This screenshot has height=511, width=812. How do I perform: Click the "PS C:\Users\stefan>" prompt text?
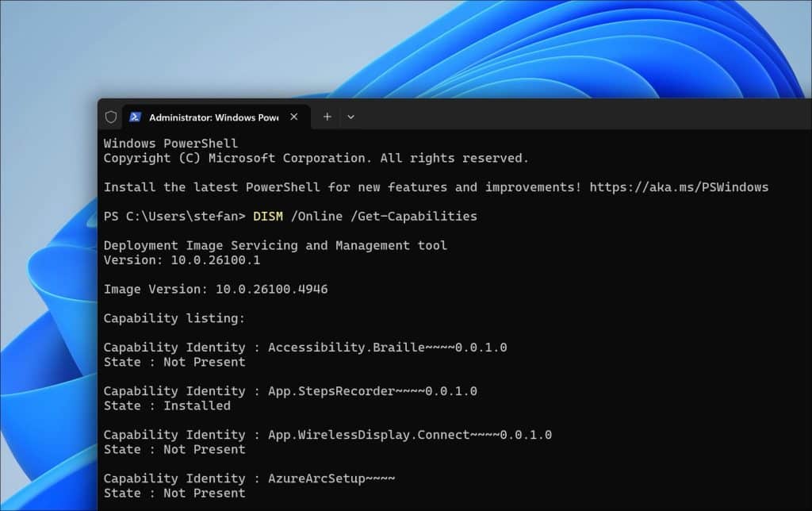click(x=174, y=216)
